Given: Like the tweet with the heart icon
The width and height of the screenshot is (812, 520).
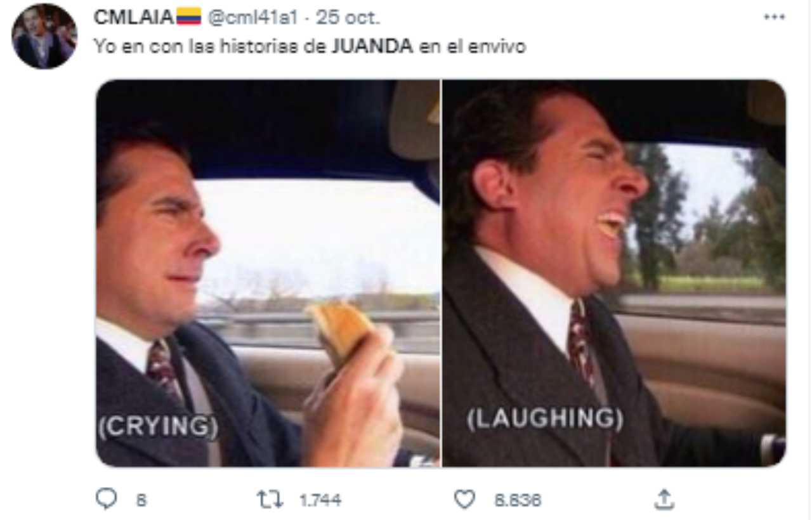Looking at the screenshot, I should pos(465,500).
